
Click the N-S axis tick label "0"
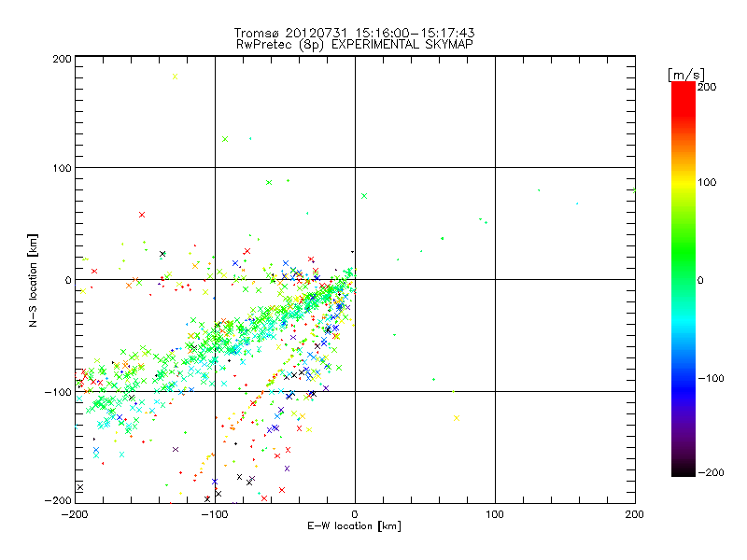(x=68, y=280)
